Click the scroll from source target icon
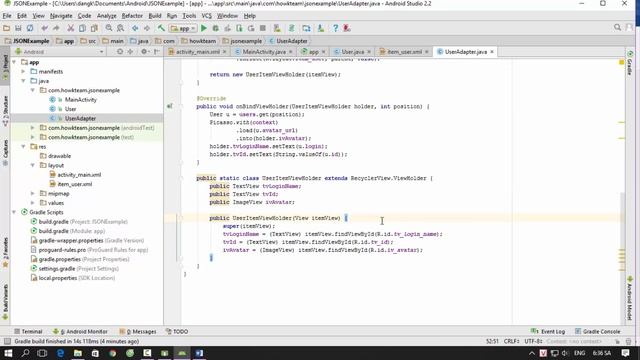This screenshot has height=360, width=640. click(120, 52)
